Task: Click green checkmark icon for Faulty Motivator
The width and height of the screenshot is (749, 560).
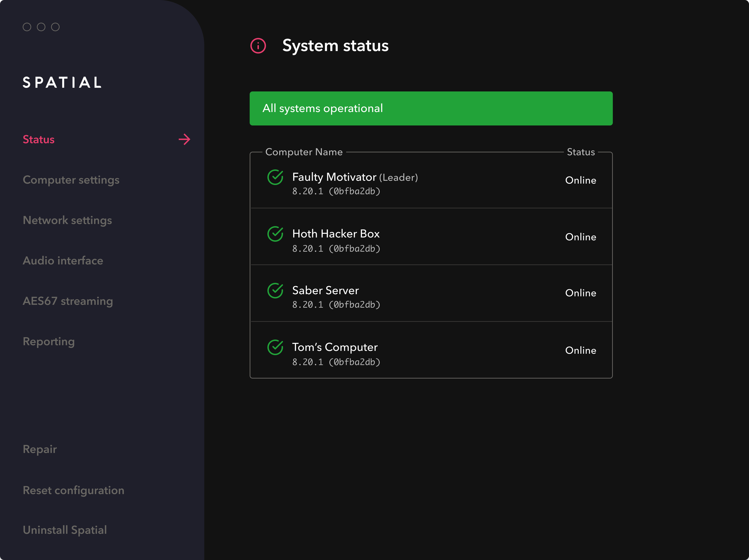Action: (x=275, y=177)
